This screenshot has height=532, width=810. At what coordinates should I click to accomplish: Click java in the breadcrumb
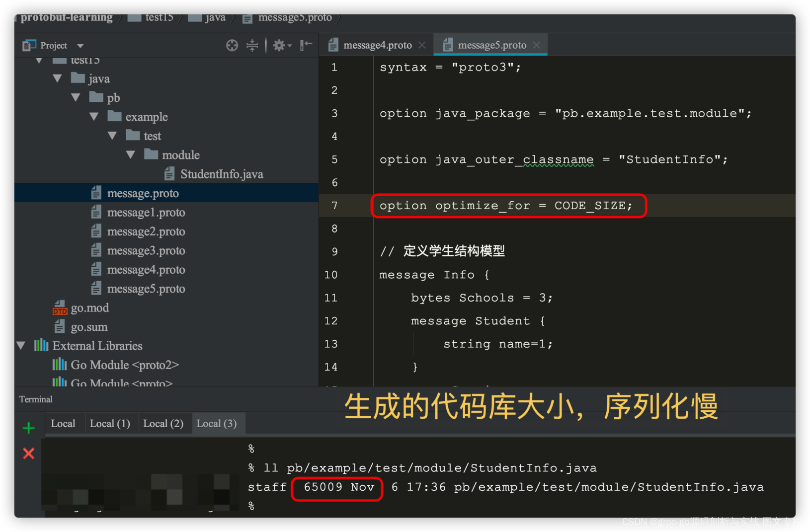tap(215, 18)
